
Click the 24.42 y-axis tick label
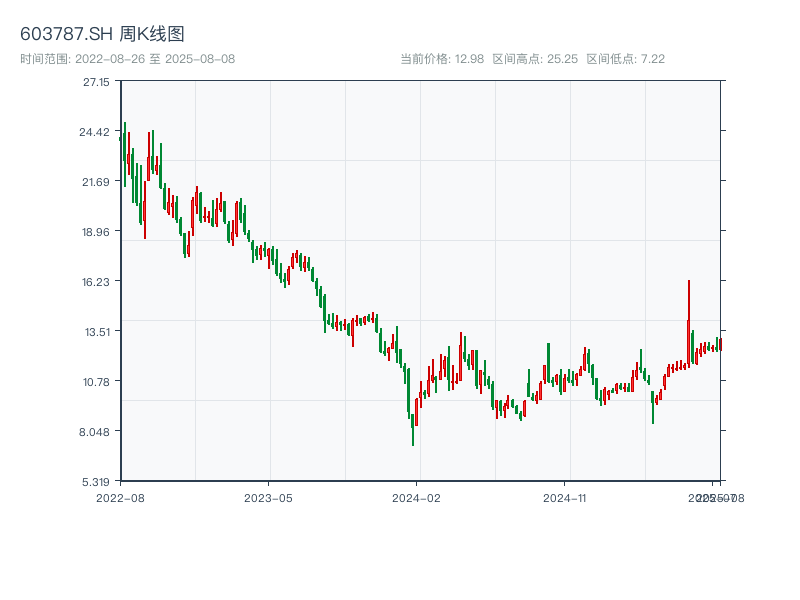click(x=96, y=132)
